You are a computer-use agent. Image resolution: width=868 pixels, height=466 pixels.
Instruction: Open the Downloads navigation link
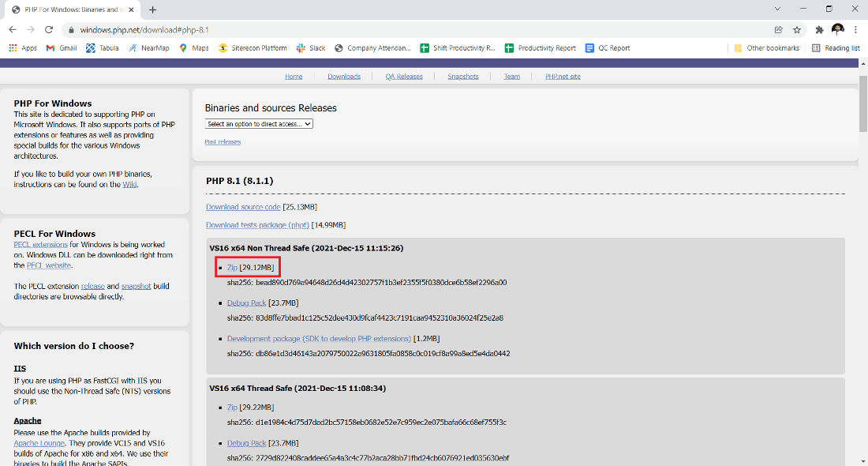pyautogui.click(x=344, y=77)
